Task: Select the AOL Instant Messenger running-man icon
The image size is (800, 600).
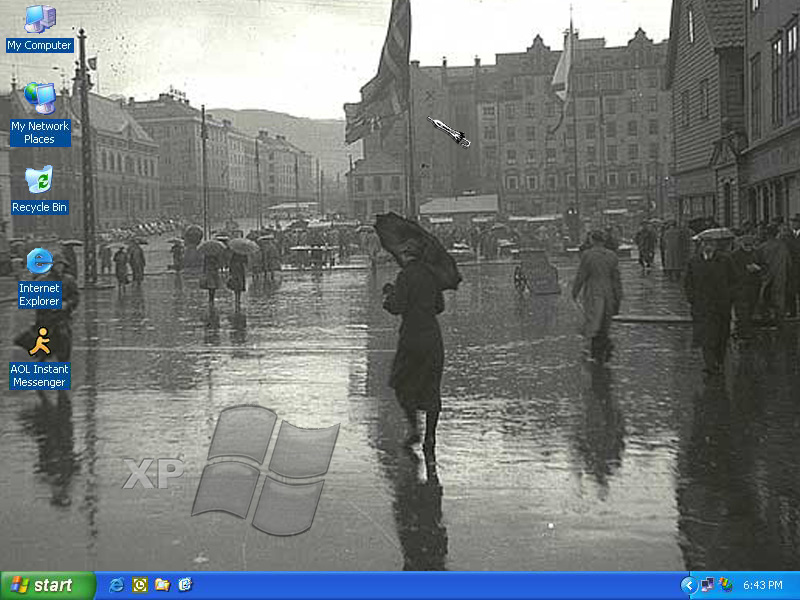Action: (x=39, y=342)
